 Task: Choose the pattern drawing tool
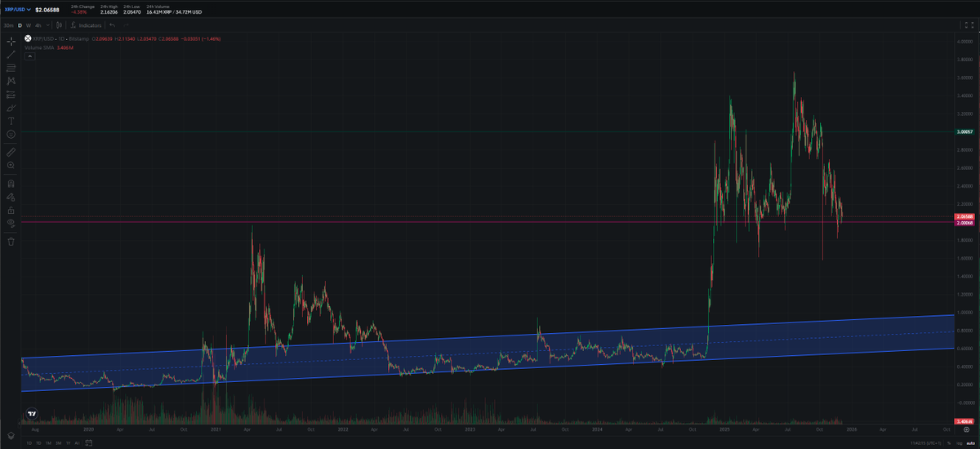point(11,81)
